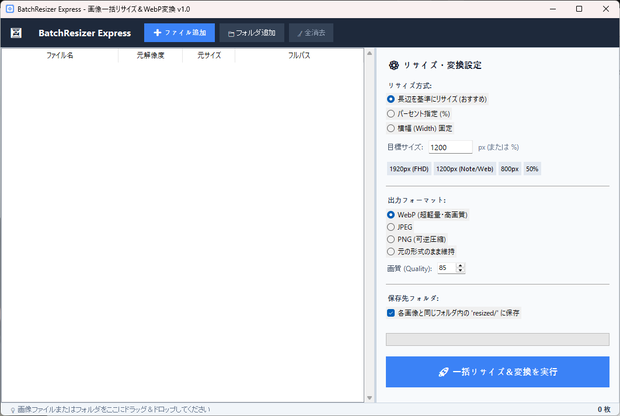Click the 出力フォーマット: label
This screenshot has width=620, height=416.
click(417, 200)
